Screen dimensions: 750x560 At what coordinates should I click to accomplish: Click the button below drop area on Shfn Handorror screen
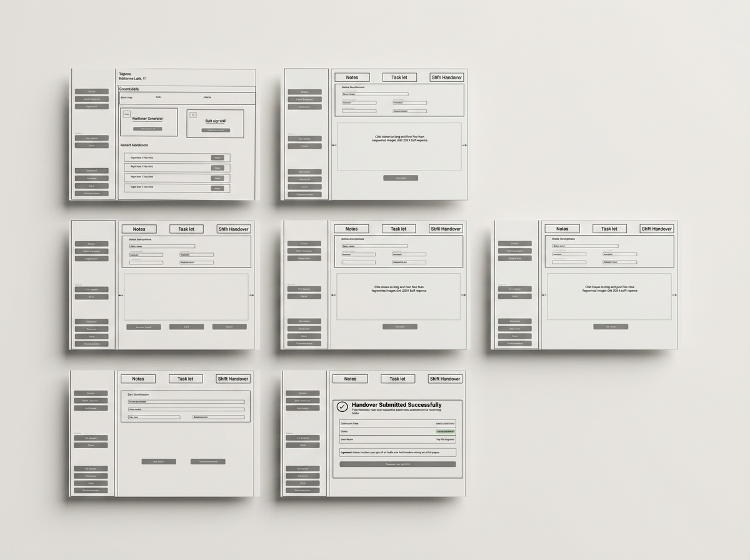401,177
